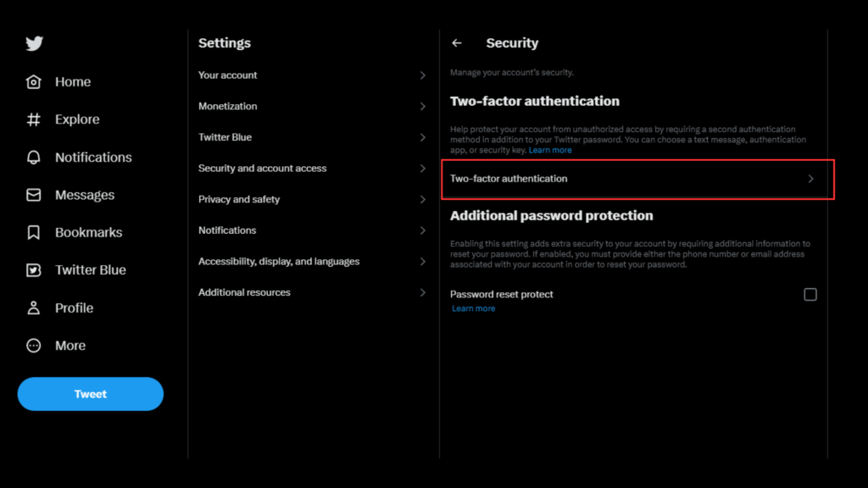Open Profile via the person icon
The width and height of the screenshot is (868, 488).
click(34, 308)
